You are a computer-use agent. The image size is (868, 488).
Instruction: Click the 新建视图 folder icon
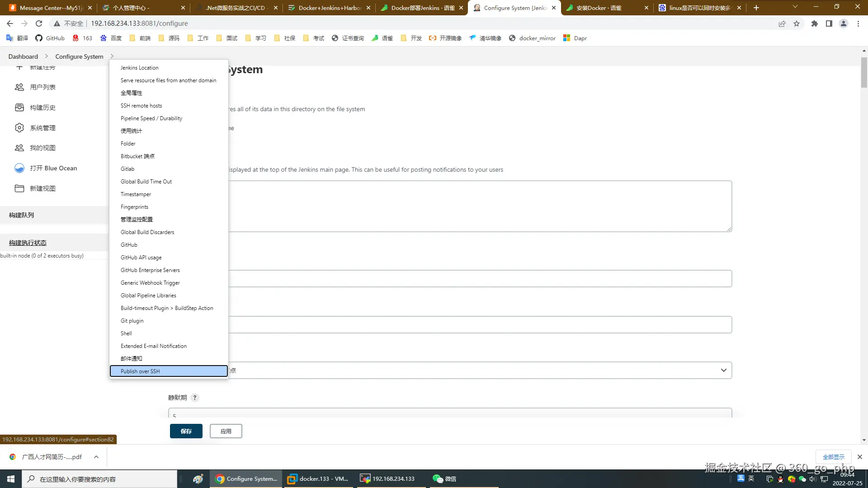coord(19,188)
